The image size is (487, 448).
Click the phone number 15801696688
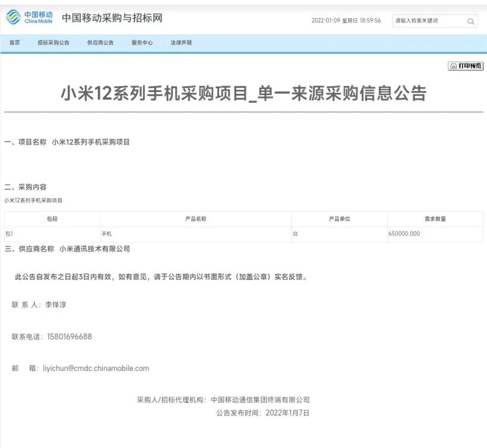[x=69, y=336]
